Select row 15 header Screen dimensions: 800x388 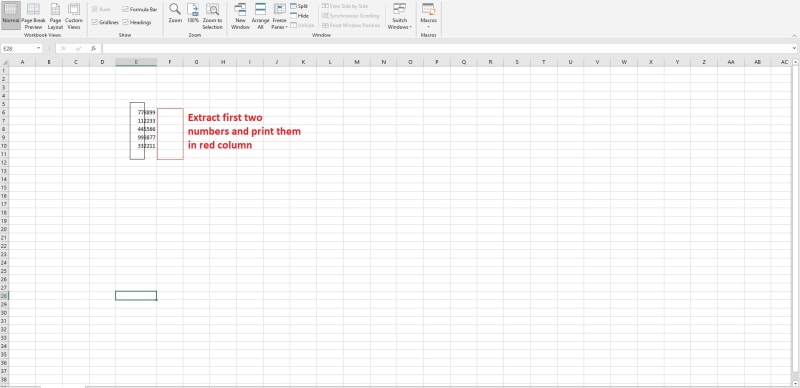[x=4, y=187]
